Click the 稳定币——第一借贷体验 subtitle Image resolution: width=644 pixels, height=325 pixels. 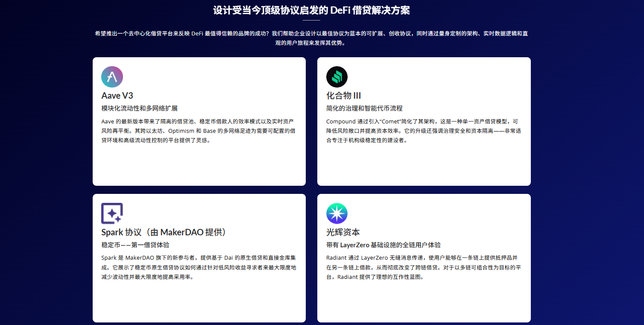[x=135, y=245]
